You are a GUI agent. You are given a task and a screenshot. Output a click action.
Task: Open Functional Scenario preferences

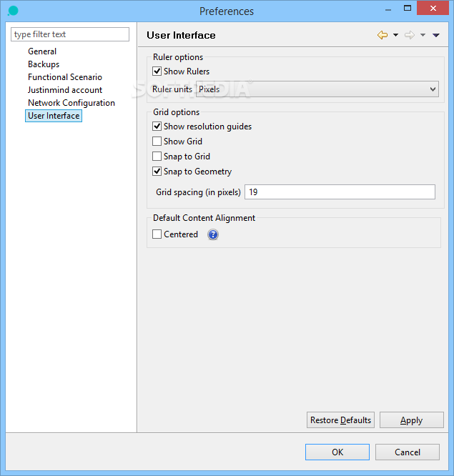coord(65,77)
